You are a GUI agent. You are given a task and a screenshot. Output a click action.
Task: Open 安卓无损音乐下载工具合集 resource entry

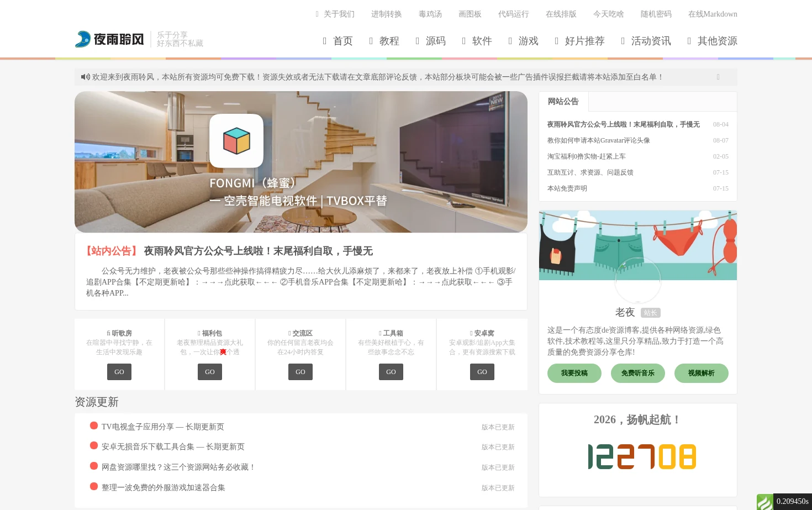(x=173, y=446)
